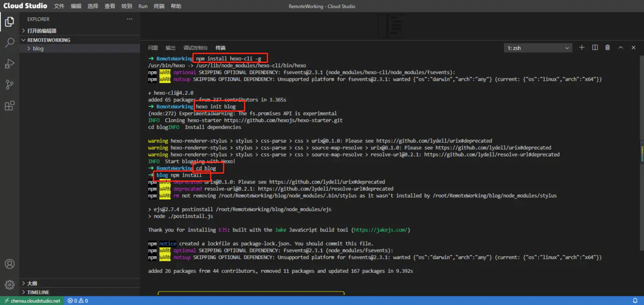Switch to the 调试控制台 panel tab
Screen dimensions: 644x305
pos(195,48)
